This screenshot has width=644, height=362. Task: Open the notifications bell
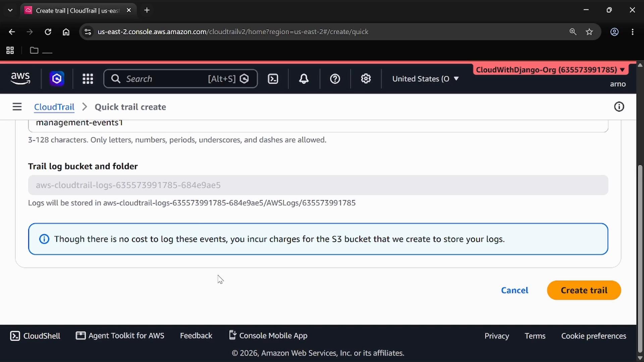304,79
